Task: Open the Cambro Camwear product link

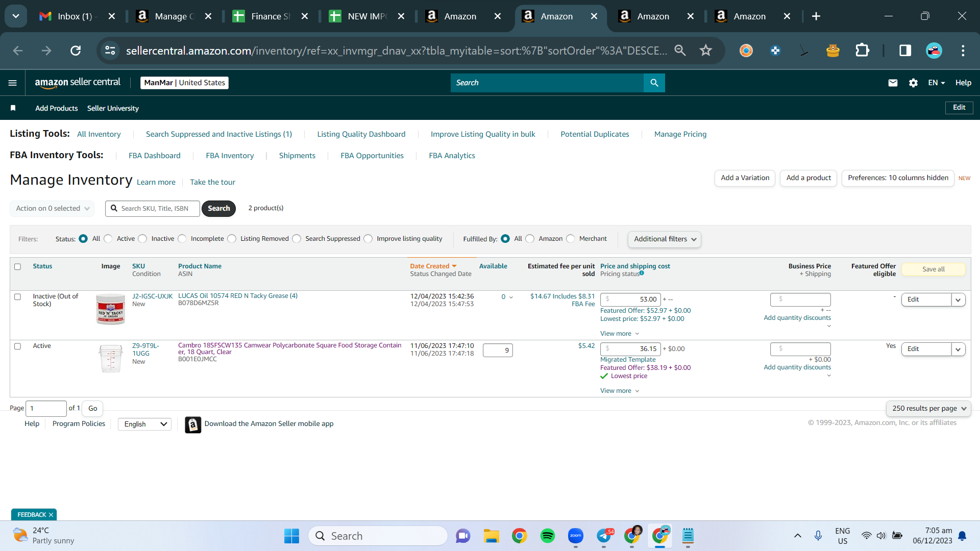Action: click(x=290, y=348)
